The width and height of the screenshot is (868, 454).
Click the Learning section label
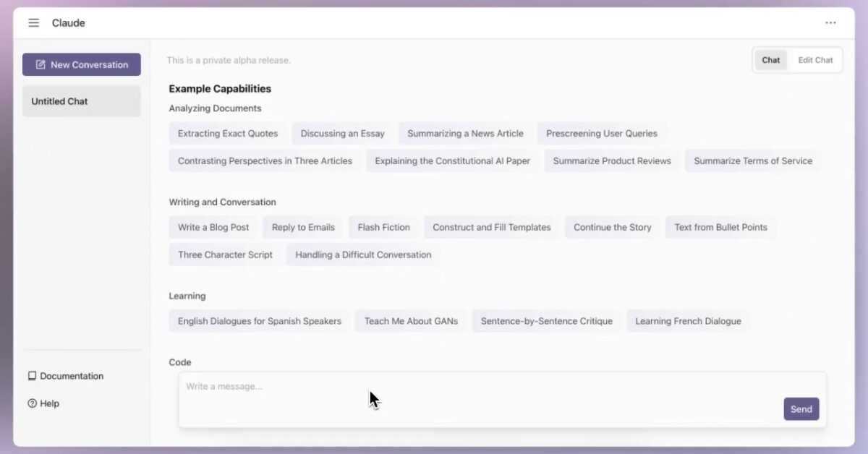187,296
